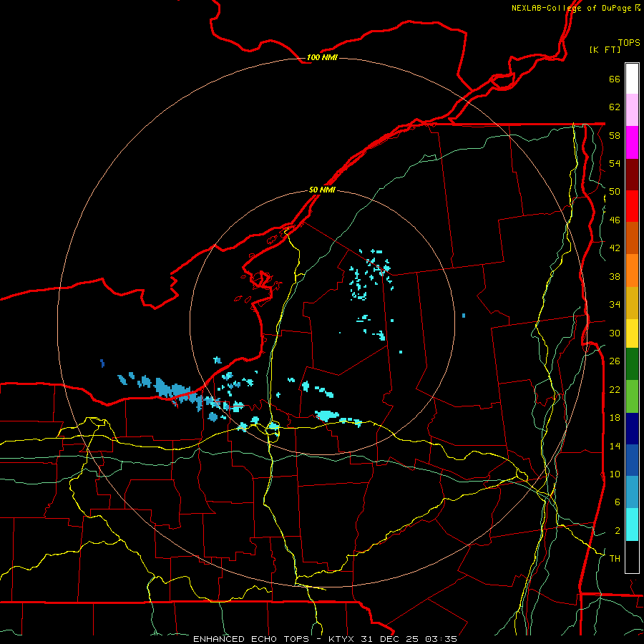Click the dark red 54 K FT swatch
Screen dimensions: 644x644
pos(632,174)
